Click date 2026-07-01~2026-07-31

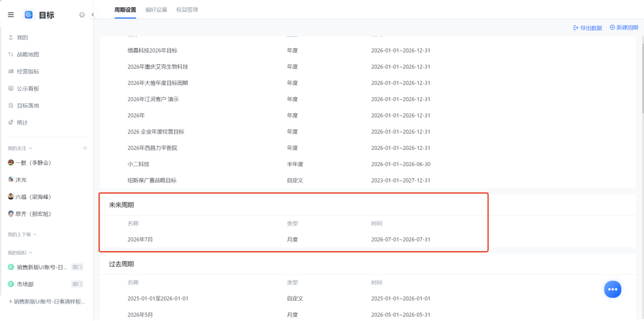click(x=401, y=240)
